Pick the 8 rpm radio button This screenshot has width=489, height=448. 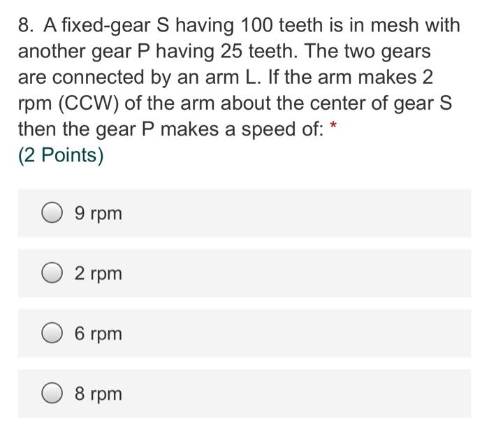(x=52, y=393)
